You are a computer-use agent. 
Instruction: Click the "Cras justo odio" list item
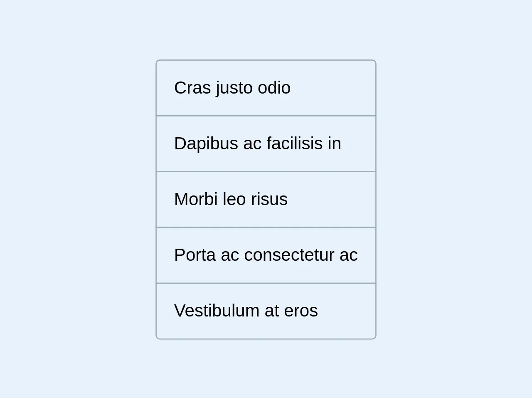266,88
